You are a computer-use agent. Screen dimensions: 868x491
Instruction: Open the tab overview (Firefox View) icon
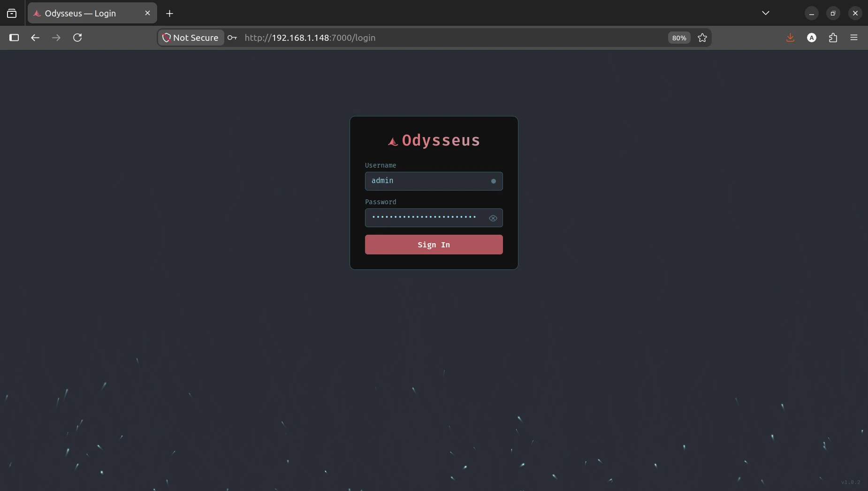[x=12, y=14]
